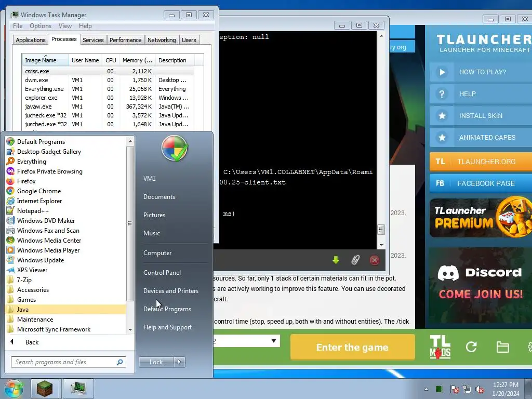Viewport: 532px width, 399px height.
Task: Launch Google Chrome from Start menu
Action: [10, 191]
